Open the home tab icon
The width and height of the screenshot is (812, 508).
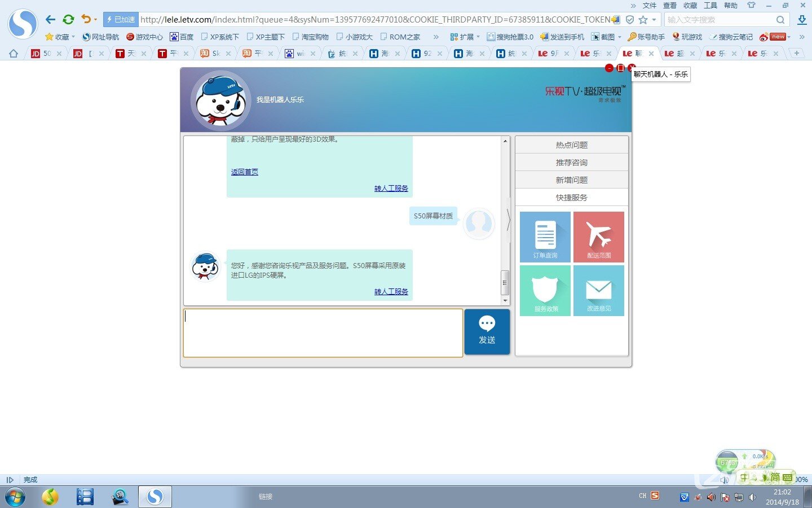(14, 53)
